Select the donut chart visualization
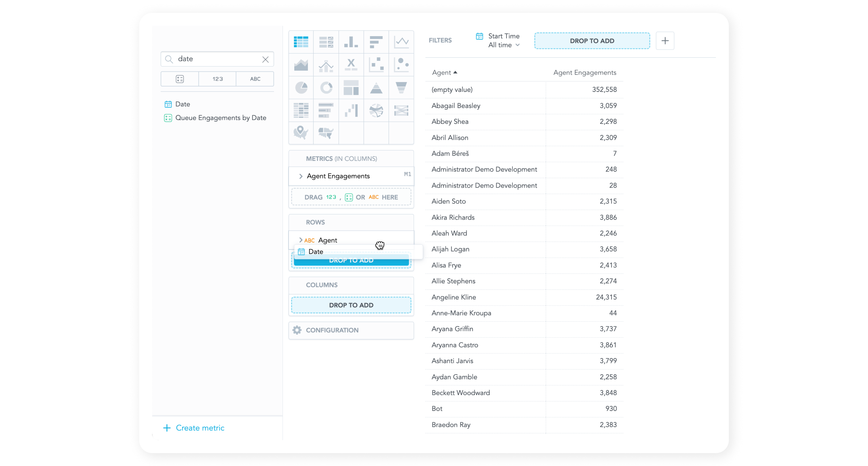The height and width of the screenshot is (466, 868). [x=326, y=88]
